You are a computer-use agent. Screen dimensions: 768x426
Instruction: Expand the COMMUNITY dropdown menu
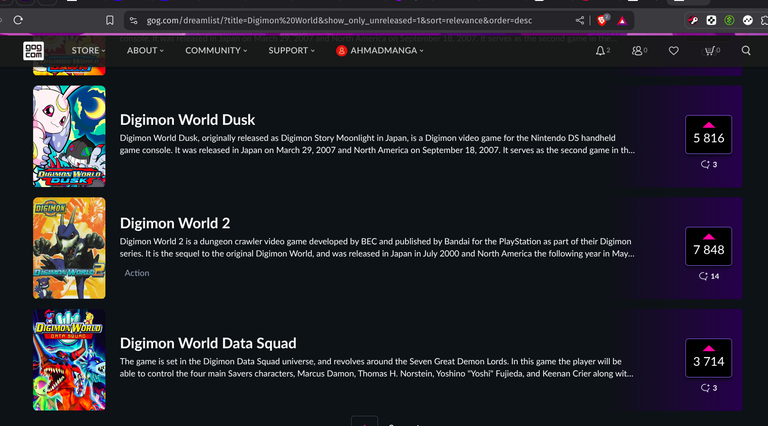[216, 50]
